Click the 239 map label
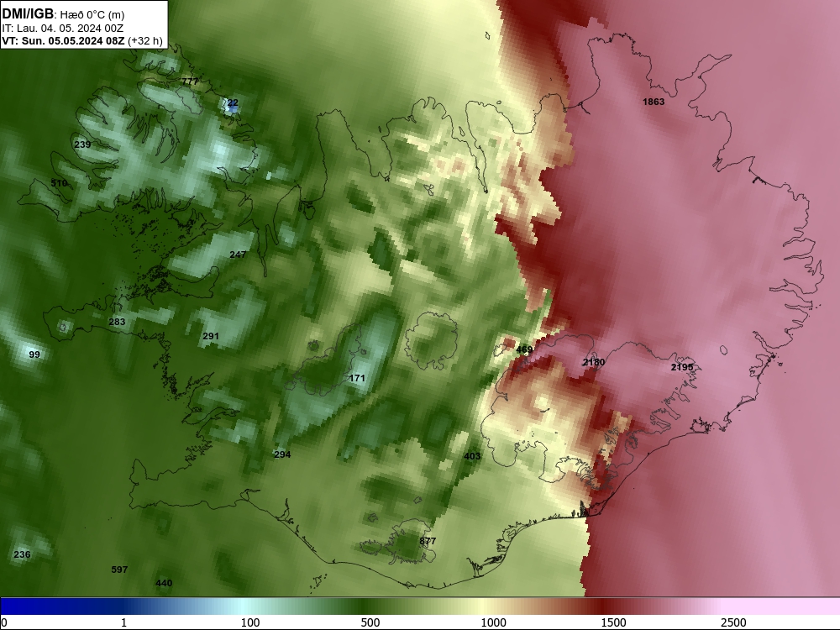 tap(82, 144)
